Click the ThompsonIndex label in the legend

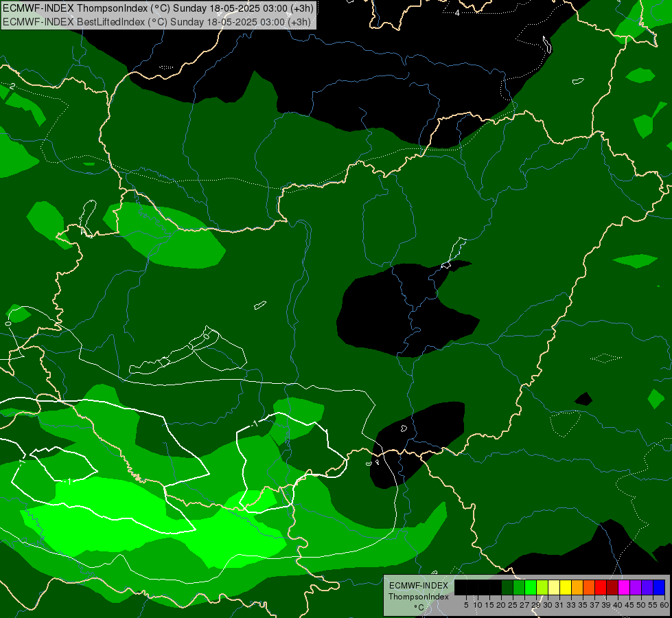pyautogui.click(x=418, y=597)
